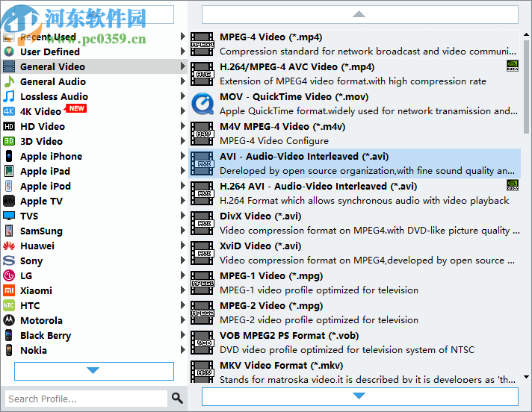Click the Apple iPad device icon

point(9,171)
